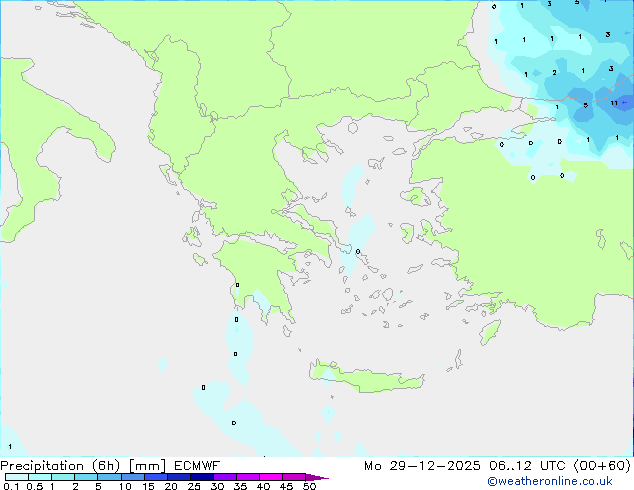Image resolution: width=634 pixels, height=490 pixels.
Task: Click the purple arrow tip above 50
Action: [x=317, y=477]
